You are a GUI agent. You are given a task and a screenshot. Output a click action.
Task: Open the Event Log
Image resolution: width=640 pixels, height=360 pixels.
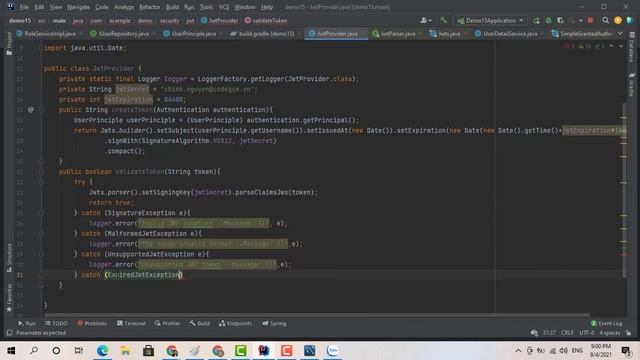click(607, 323)
